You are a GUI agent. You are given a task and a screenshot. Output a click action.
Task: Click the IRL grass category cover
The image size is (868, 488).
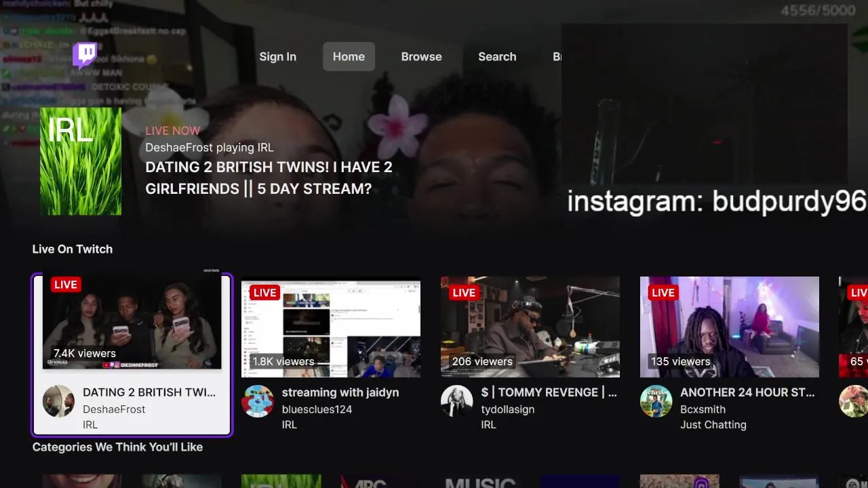point(81,161)
